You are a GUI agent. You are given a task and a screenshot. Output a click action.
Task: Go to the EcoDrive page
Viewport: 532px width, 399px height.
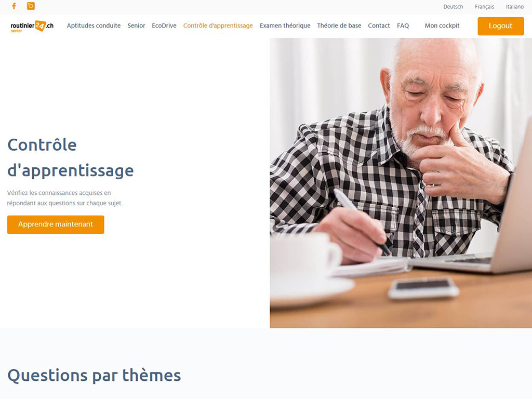click(x=164, y=26)
